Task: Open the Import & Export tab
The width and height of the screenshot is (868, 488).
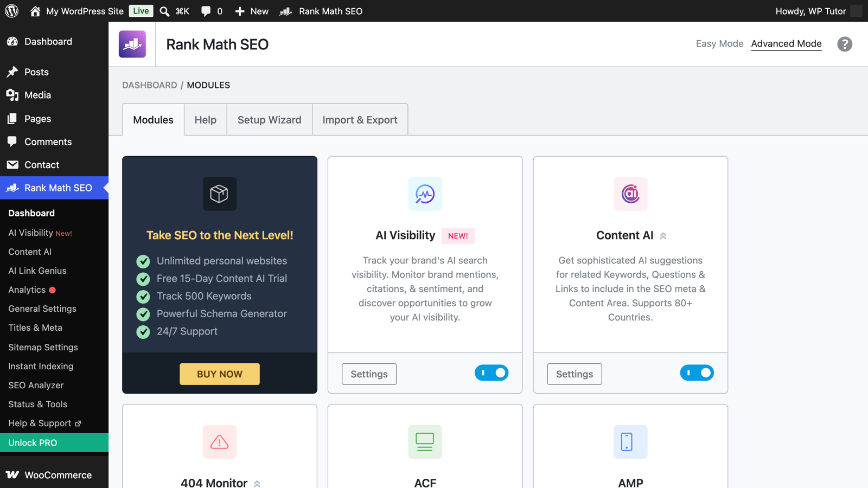Action: 360,119
